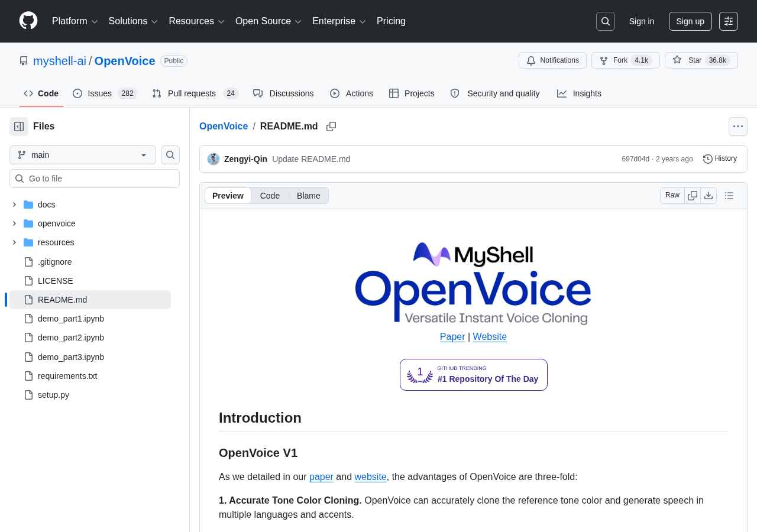757x532 pixels.
Task: Open the website link in OpenVoice V1 paragraph
Action: [x=370, y=477]
